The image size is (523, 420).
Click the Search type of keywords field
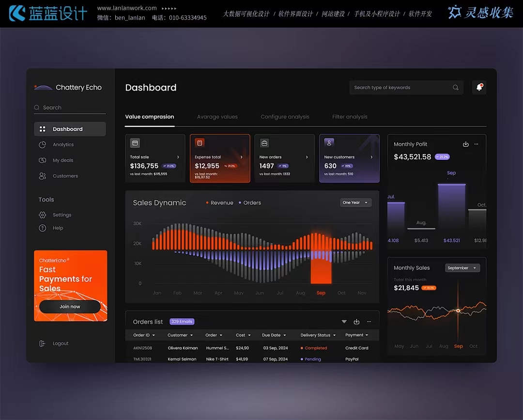(400, 88)
